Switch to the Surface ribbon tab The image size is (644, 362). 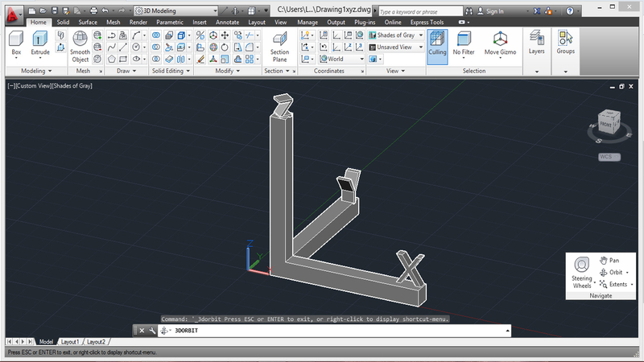pyautogui.click(x=88, y=23)
